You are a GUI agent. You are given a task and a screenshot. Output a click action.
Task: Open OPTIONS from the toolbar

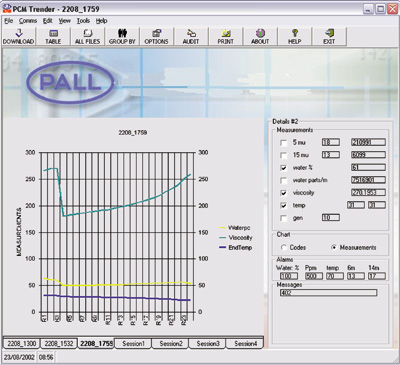coord(157,36)
